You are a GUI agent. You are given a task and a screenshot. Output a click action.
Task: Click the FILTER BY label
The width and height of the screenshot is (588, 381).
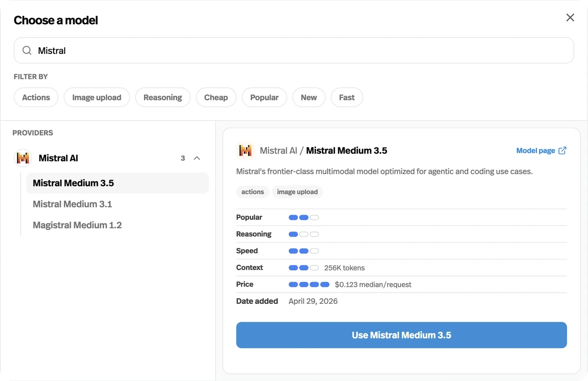[31, 76]
